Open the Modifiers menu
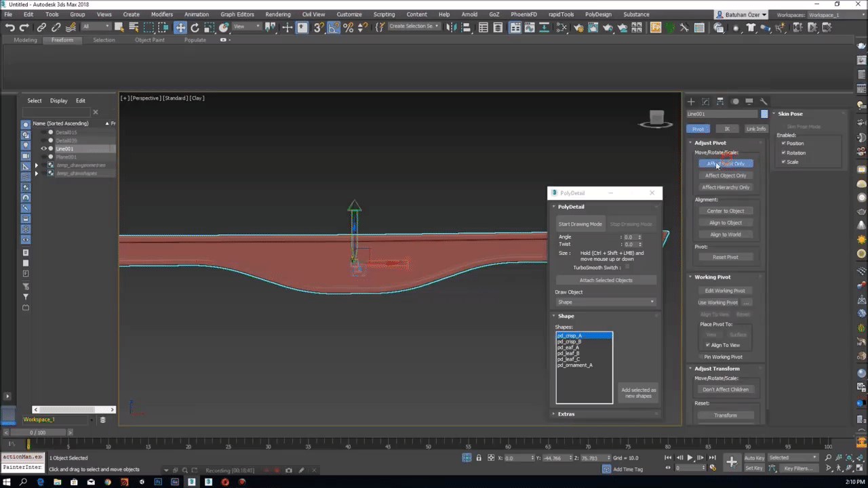The height and width of the screenshot is (488, 868). pyautogui.click(x=161, y=14)
